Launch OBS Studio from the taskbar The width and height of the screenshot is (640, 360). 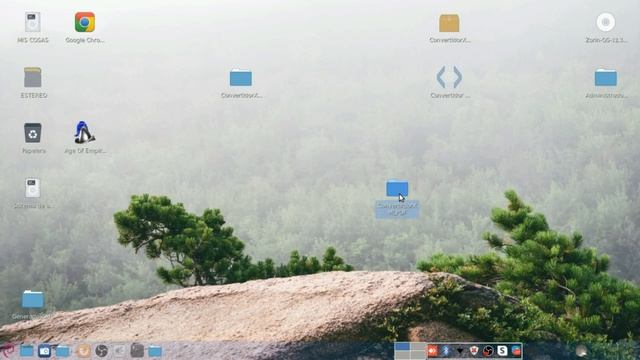(101, 351)
